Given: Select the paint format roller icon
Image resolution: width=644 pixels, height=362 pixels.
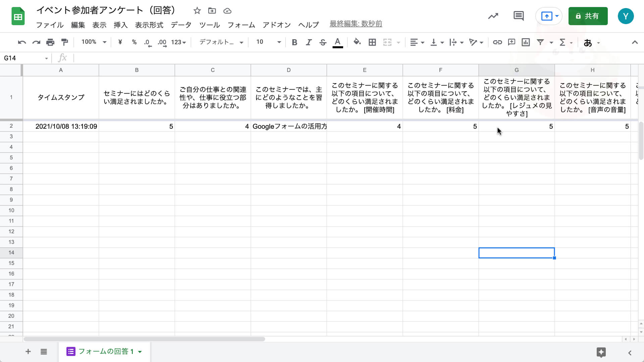Looking at the screenshot, I should (64, 42).
